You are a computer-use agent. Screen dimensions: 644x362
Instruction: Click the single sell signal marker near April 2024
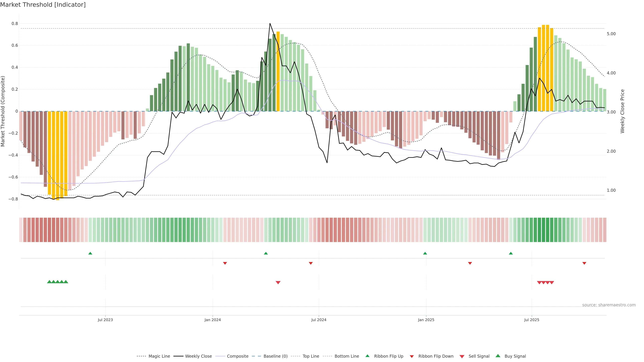[x=278, y=283]
